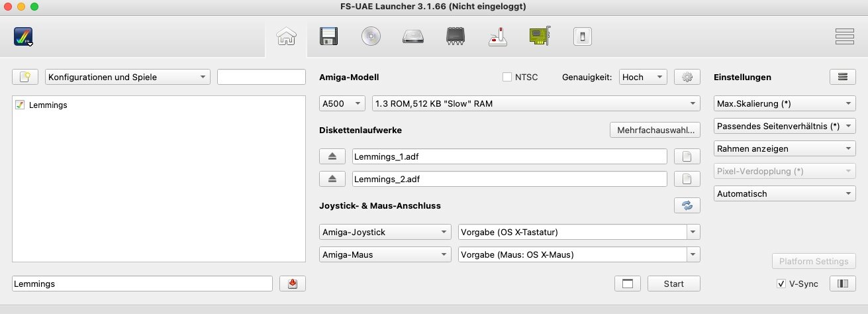Open the additional configuration switch tab
This screenshot has width=868, height=314.
click(x=582, y=37)
